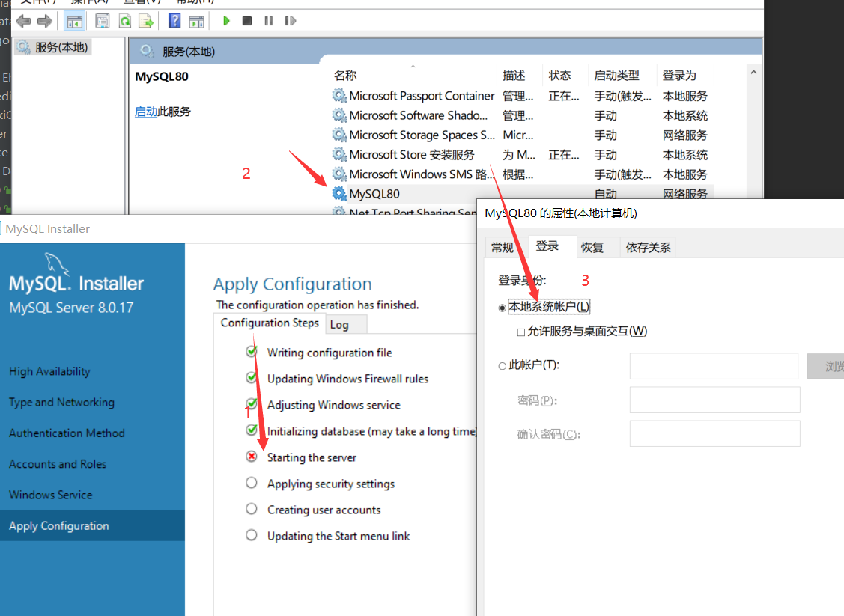844x616 pixels.
Task: Click Updating the Start menu link circle
Action: [252, 535]
